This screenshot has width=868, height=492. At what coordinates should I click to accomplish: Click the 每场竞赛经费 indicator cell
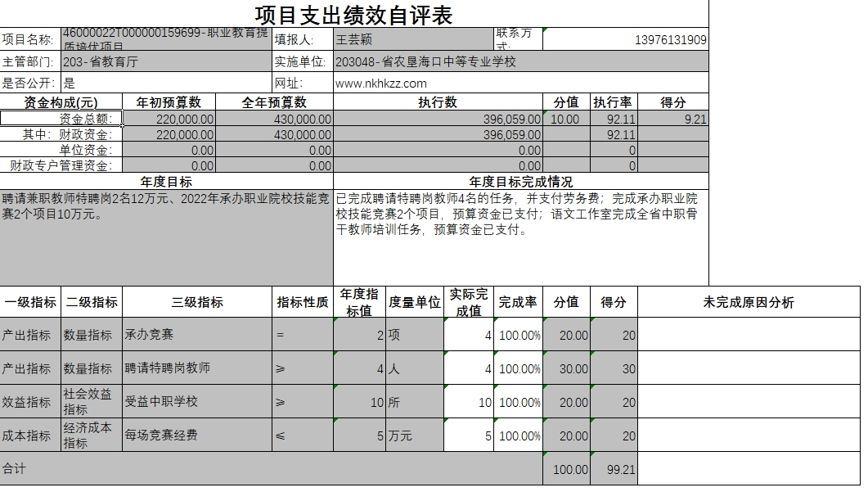coord(197,435)
